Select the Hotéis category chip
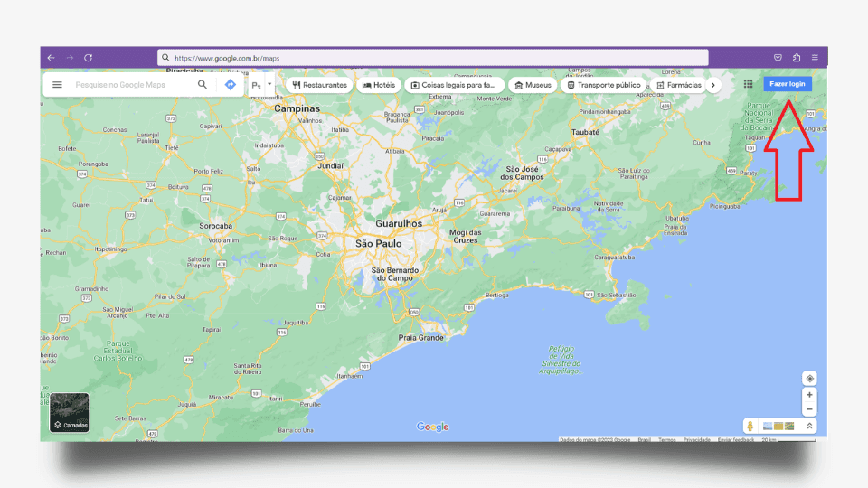Screen dimensions: 868x488 click(379, 85)
